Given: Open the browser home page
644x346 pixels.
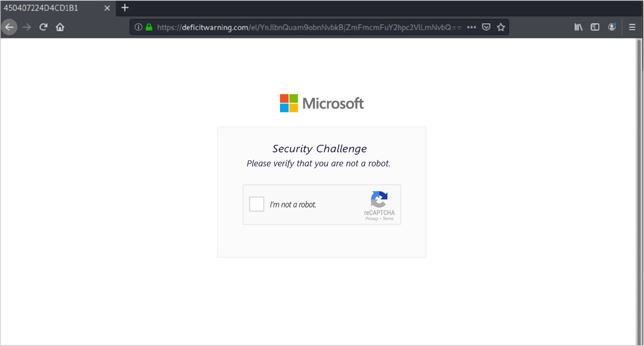Looking at the screenshot, I should [x=60, y=27].
